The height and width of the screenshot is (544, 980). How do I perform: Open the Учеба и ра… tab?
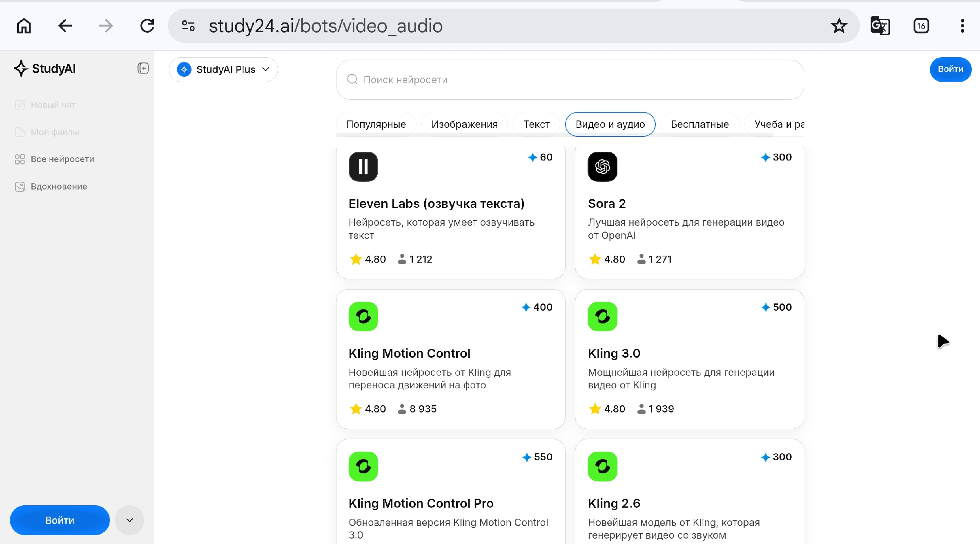click(x=775, y=124)
